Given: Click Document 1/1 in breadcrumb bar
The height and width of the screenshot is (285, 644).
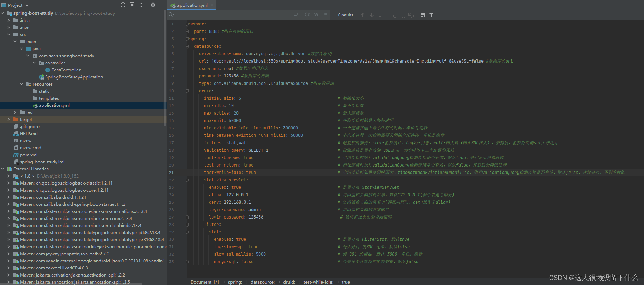Looking at the screenshot, I should 205,282.
